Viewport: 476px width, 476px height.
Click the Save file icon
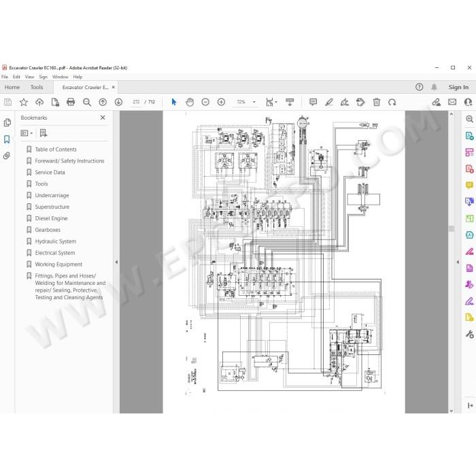pos(8,102)
